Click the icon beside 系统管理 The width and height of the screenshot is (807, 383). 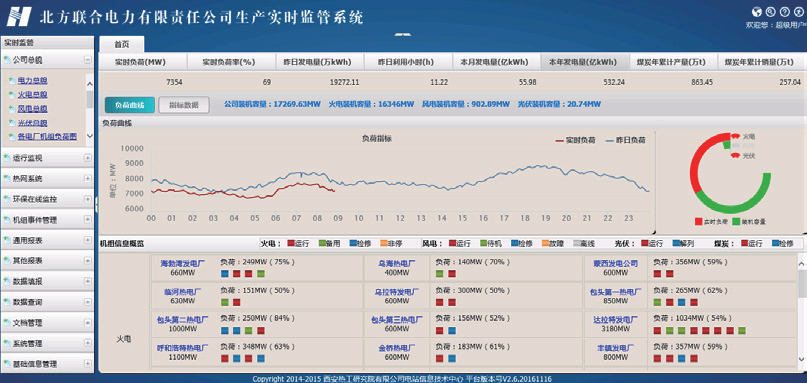click(x=7, y=343)
